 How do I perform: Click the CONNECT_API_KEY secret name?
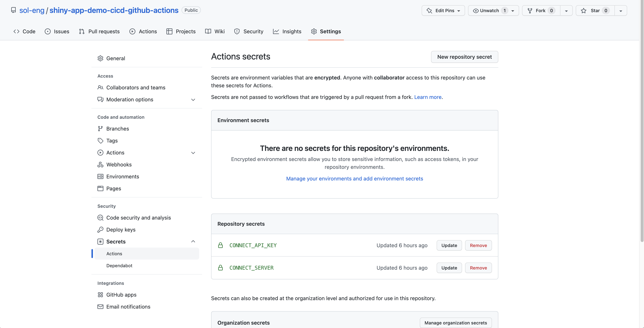pyautogui.click(x=253, y=245)
